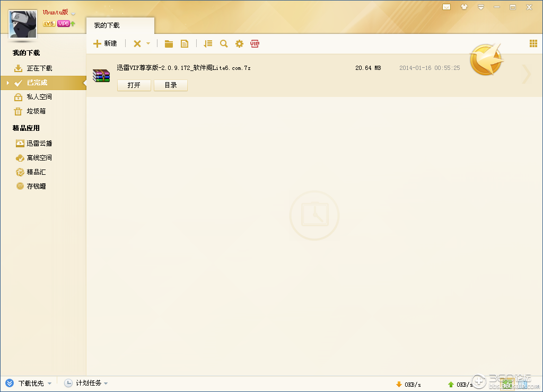
Task: Click the 打开 button
Action: tap(134, 85)
